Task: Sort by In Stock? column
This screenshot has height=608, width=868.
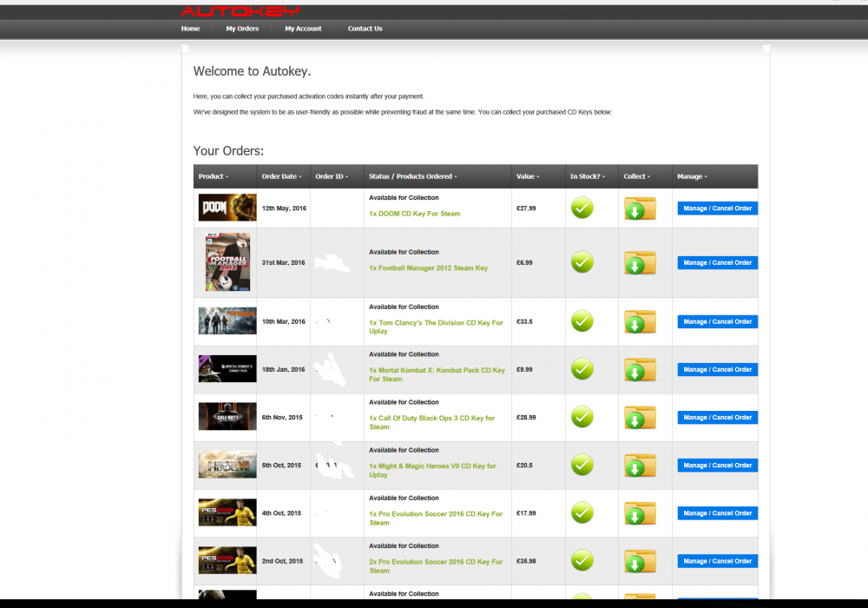Action: click(x=588, y=176)
